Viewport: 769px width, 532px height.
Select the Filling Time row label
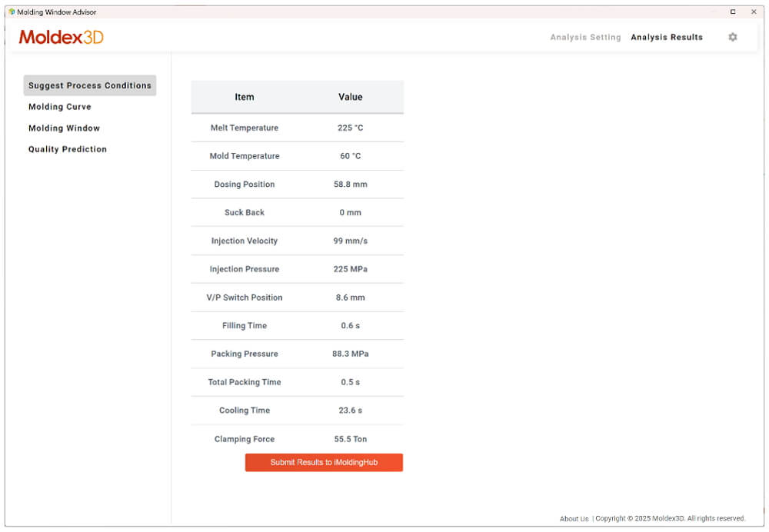tap(245, 325)
